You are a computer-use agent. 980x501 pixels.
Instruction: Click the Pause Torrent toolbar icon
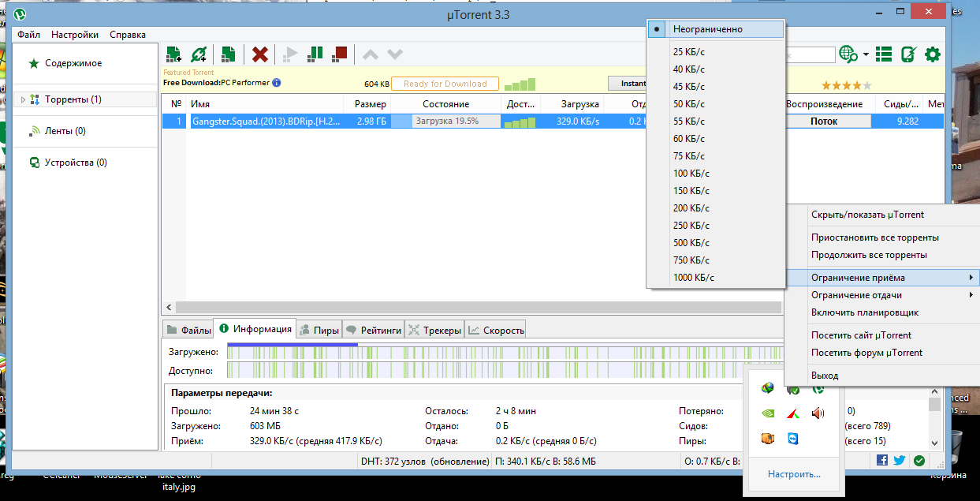point(315,54)
